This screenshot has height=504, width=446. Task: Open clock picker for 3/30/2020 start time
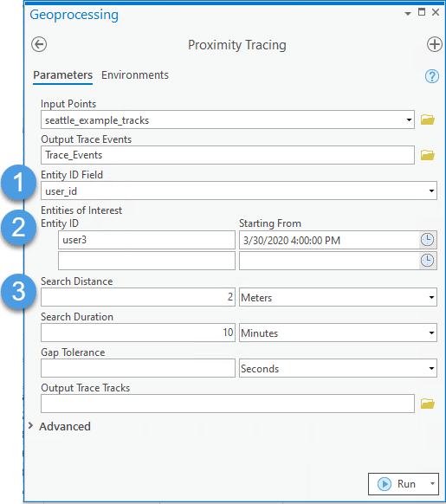click(427, 240)
